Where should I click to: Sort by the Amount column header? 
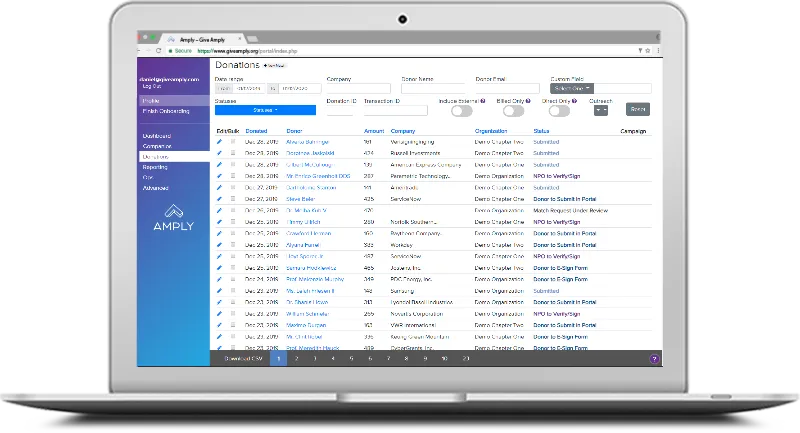374,131
